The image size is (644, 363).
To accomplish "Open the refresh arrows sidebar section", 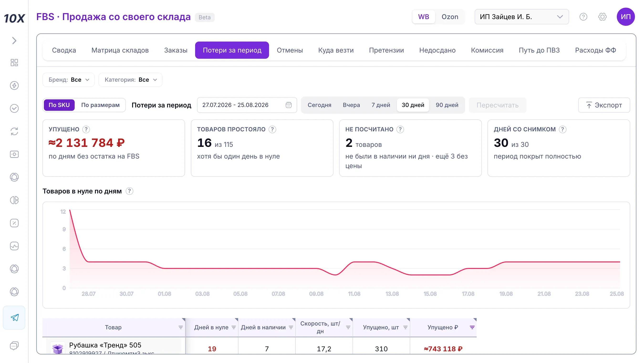I will (14, 131).
